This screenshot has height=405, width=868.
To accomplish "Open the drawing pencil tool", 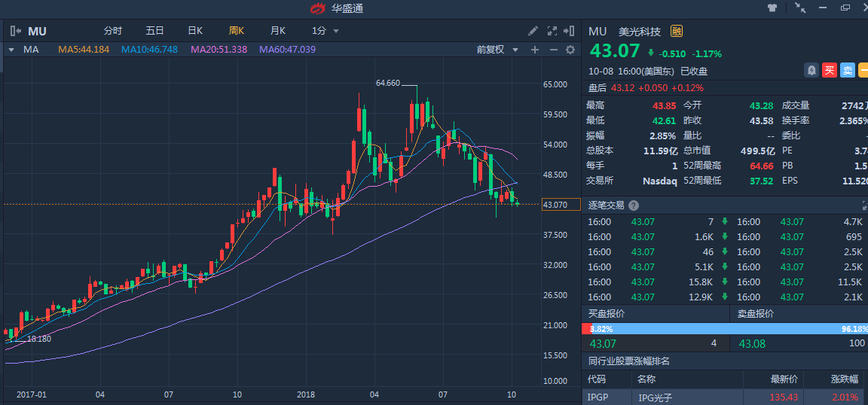I will (533, 31).
